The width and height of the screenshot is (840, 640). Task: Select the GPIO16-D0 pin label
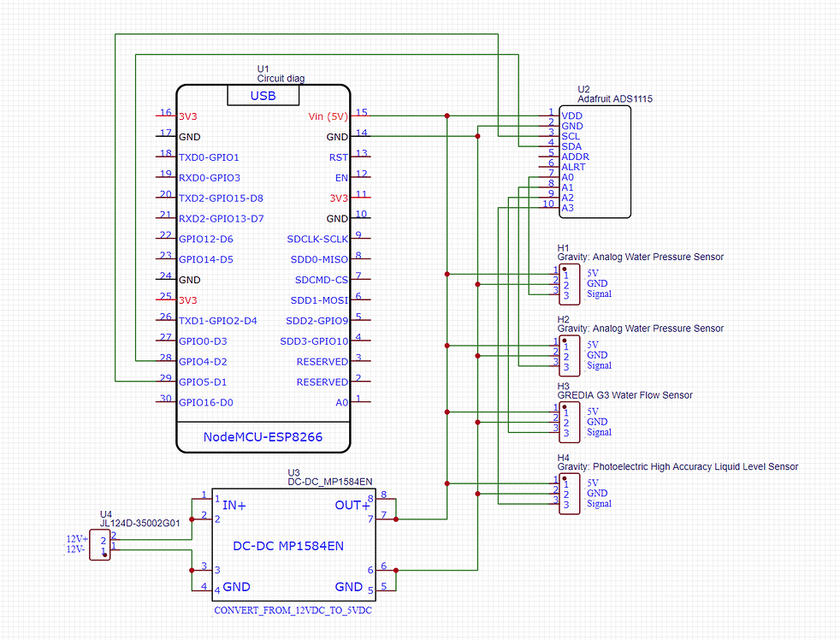pos(205,402)
